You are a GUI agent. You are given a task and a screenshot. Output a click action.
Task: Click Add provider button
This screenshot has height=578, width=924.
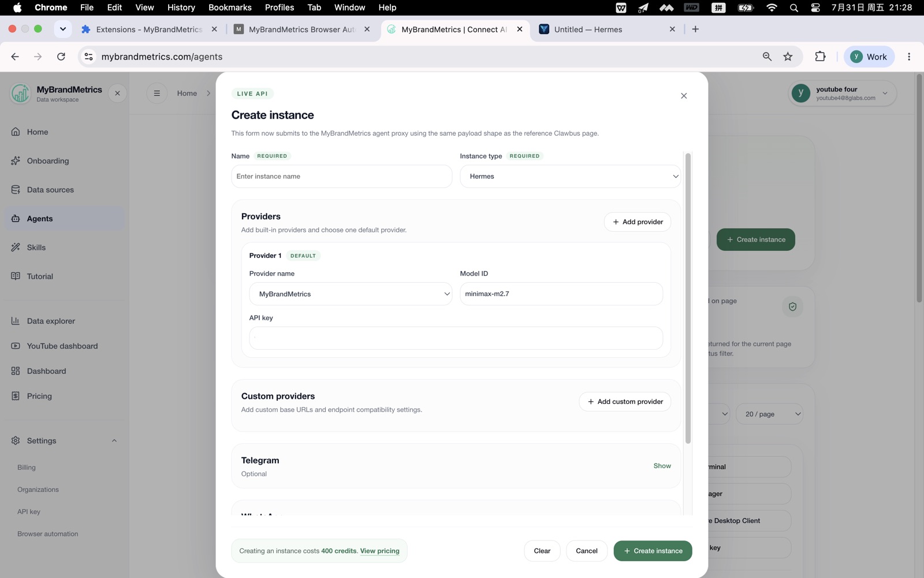(638, 222)
